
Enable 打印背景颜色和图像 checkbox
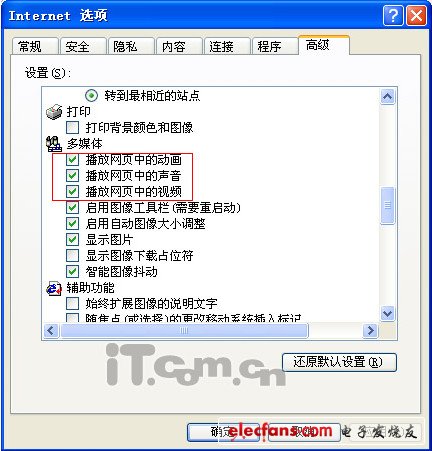(x=72, y=127)
